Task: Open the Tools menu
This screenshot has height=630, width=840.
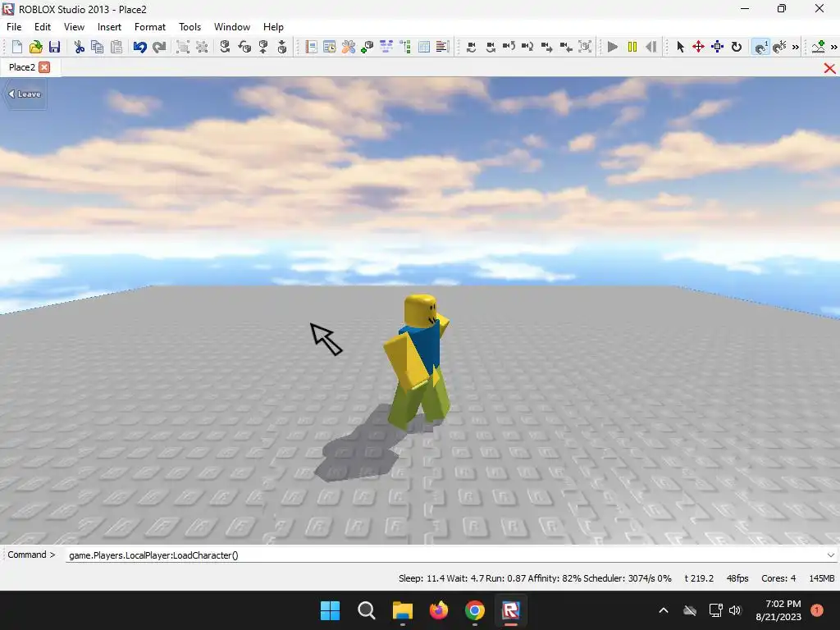Action: (x=189, y=27)
